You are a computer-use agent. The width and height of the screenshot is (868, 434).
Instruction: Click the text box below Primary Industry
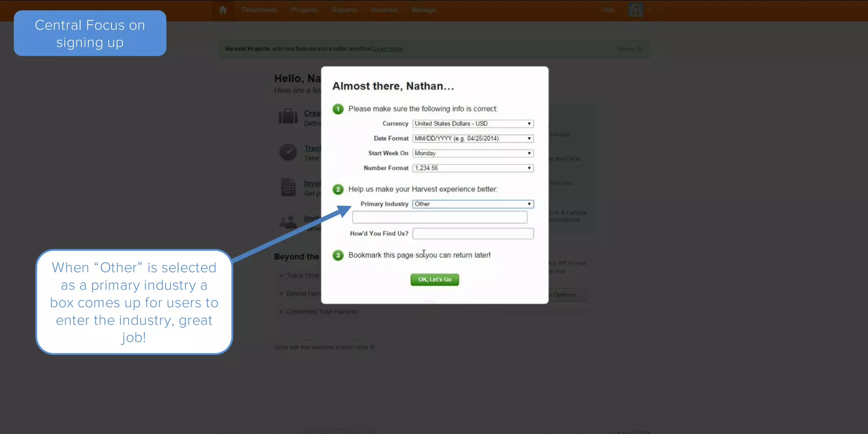click(x=440, y=217)
